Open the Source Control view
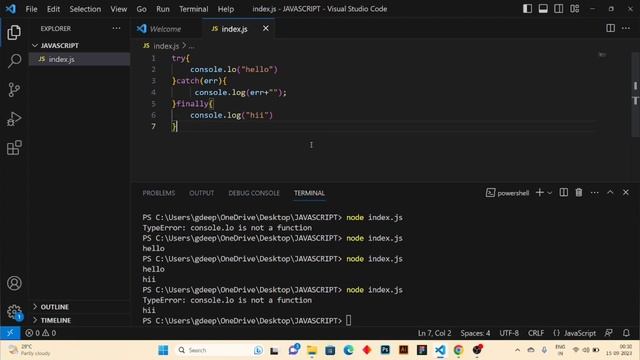This screenshot has height=360, width=640. tap(14, 90)
